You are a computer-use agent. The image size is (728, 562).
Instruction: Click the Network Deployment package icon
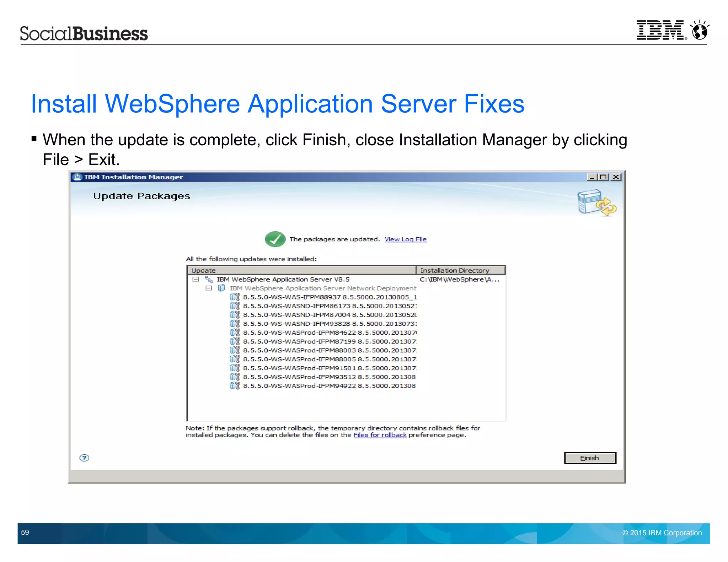click(221, 288)
